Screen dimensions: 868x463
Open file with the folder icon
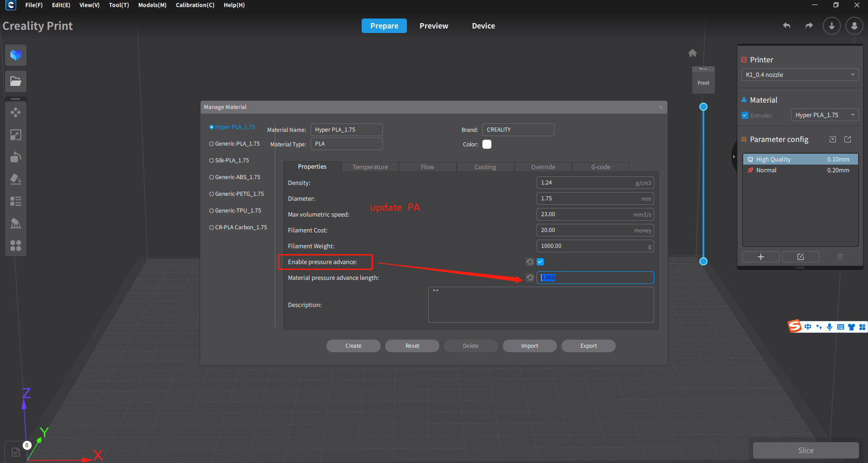click(16, 81)
